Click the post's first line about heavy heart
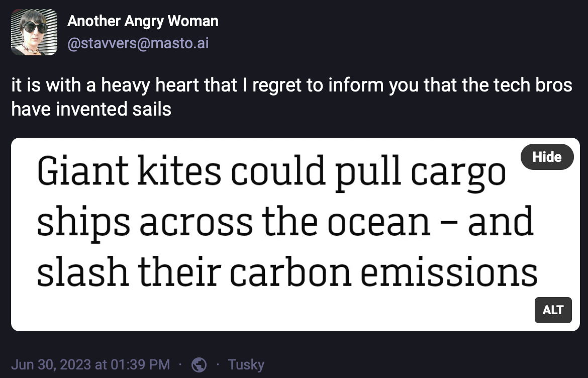 tap(291, 85)
